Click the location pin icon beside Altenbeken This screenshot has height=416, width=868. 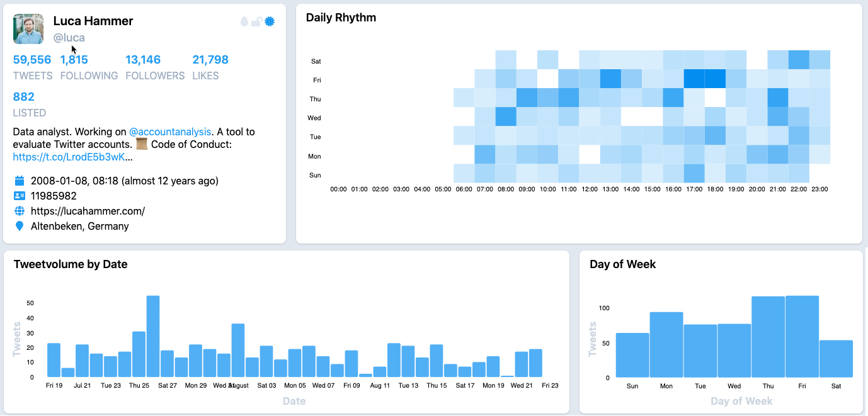pos(20,226)
